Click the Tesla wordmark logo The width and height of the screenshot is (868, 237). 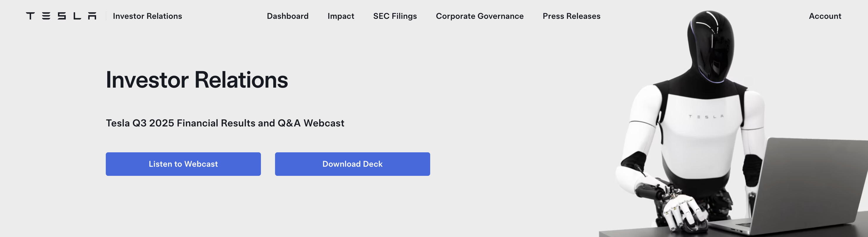pyautogui.click(x=61, y=16)
